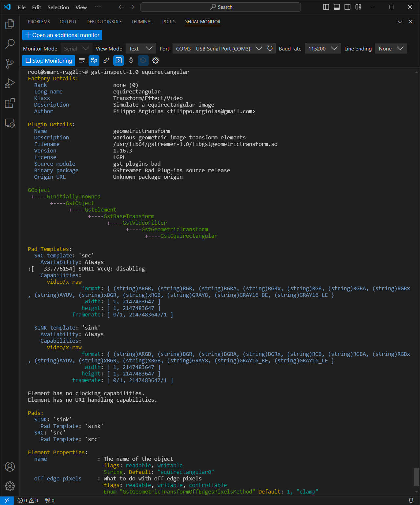This screenshot has width=420, height=505.
Task: Open the Edit menu
Action: pos(37,7)
